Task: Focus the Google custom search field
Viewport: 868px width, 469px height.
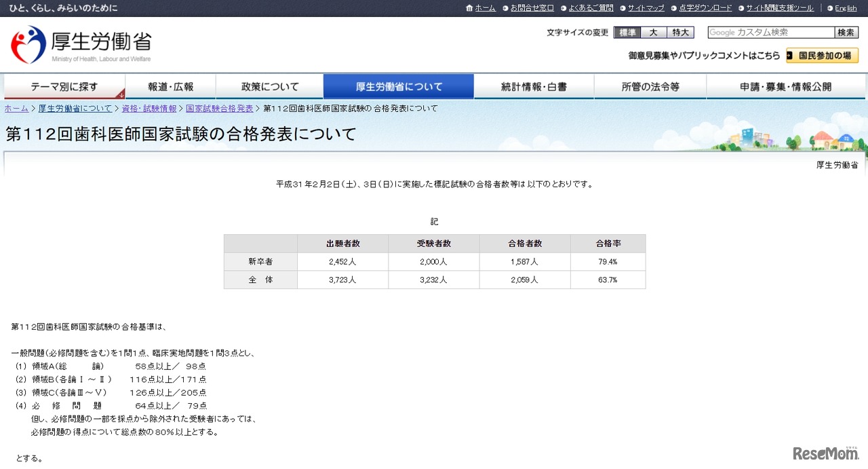Action: (770, 33)
